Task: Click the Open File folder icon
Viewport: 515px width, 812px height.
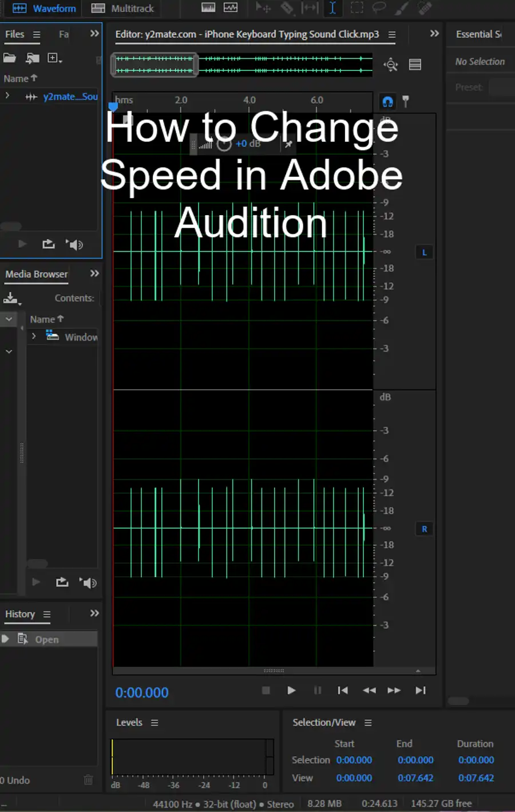Action: (10, 58)
